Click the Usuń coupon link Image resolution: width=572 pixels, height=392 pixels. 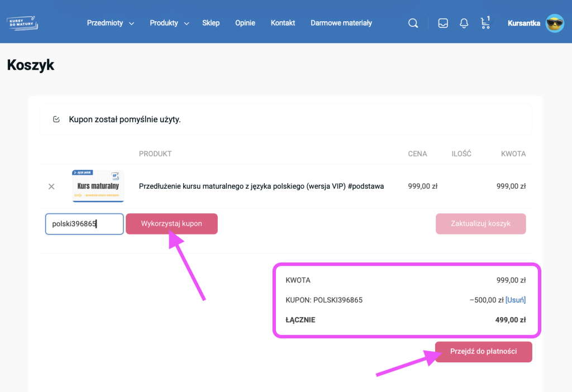click(x=516, y=300)
